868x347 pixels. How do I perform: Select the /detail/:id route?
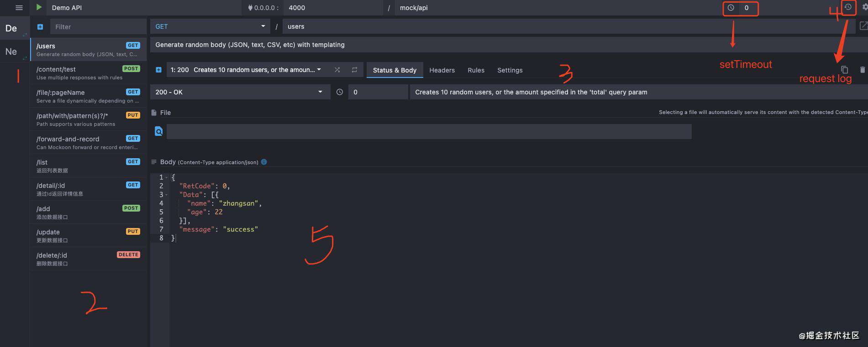click(88, 189)
